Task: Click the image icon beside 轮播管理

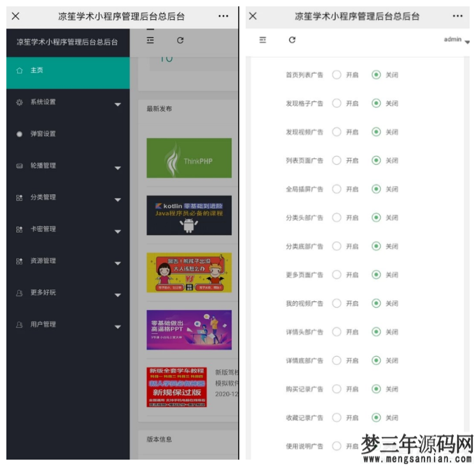Action: tap(20, 166)
